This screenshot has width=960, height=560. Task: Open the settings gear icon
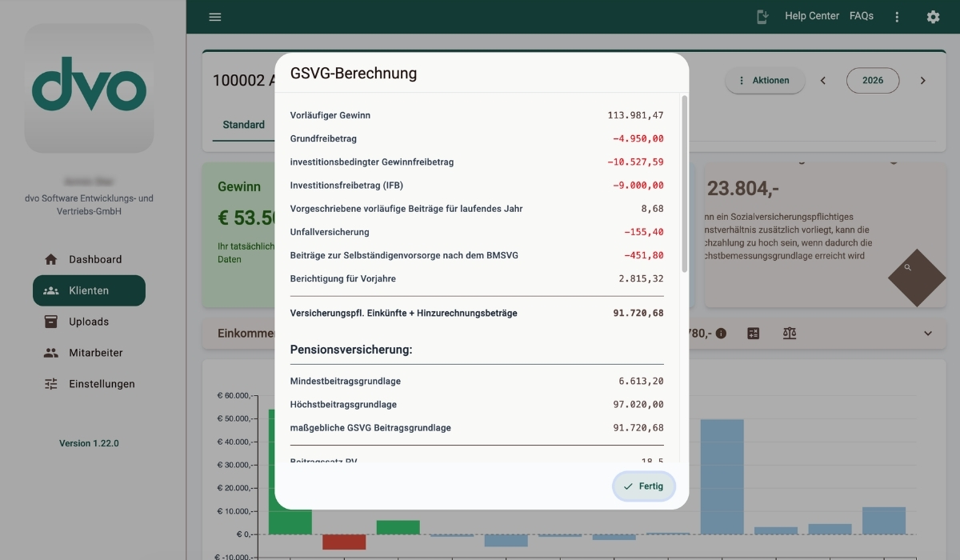(933, 17)
